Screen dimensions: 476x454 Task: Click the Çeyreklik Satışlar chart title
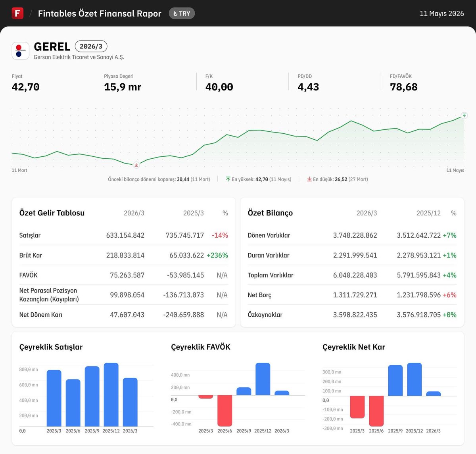(51, 347)
